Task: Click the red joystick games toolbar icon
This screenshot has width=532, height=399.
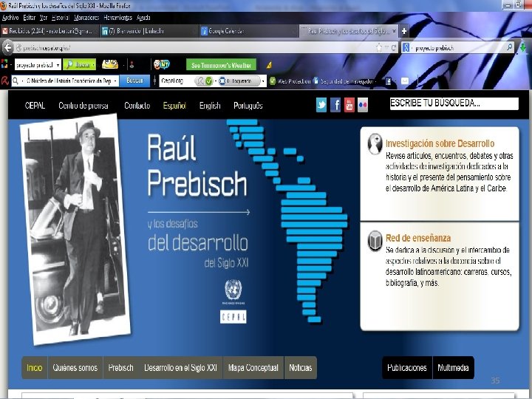Action: [132, 64]
